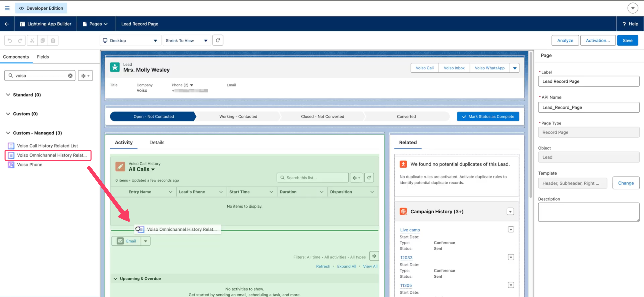
Task: Open Disposition column menu
Action: [372, 192]
